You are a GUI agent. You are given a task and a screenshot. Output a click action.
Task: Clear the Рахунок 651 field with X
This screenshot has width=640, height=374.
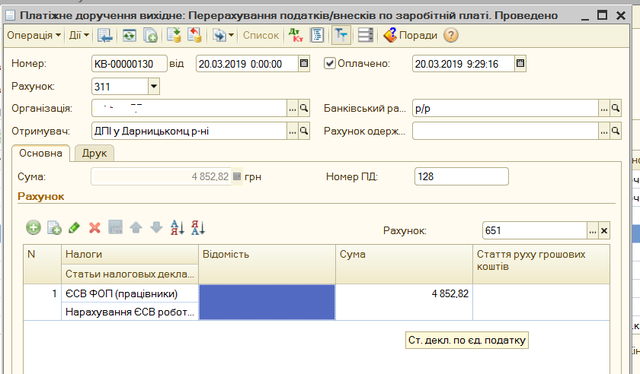tap(604, 231)
